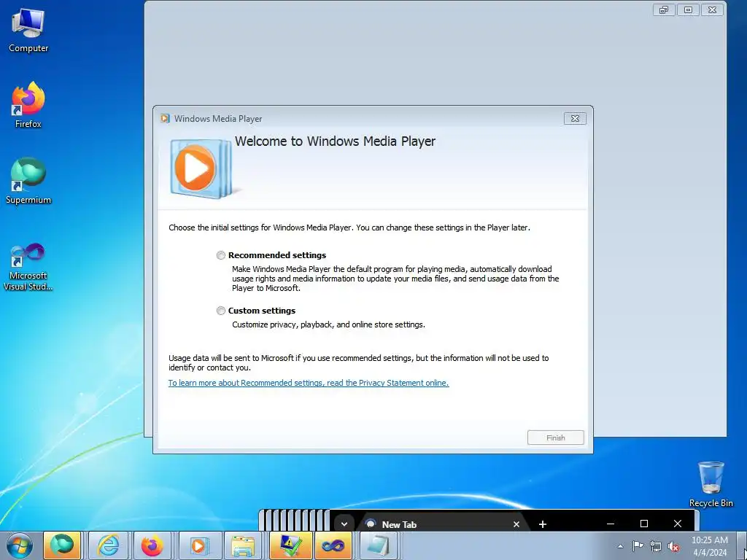Launch Internet Explorer from taskbar

[108, 545]
